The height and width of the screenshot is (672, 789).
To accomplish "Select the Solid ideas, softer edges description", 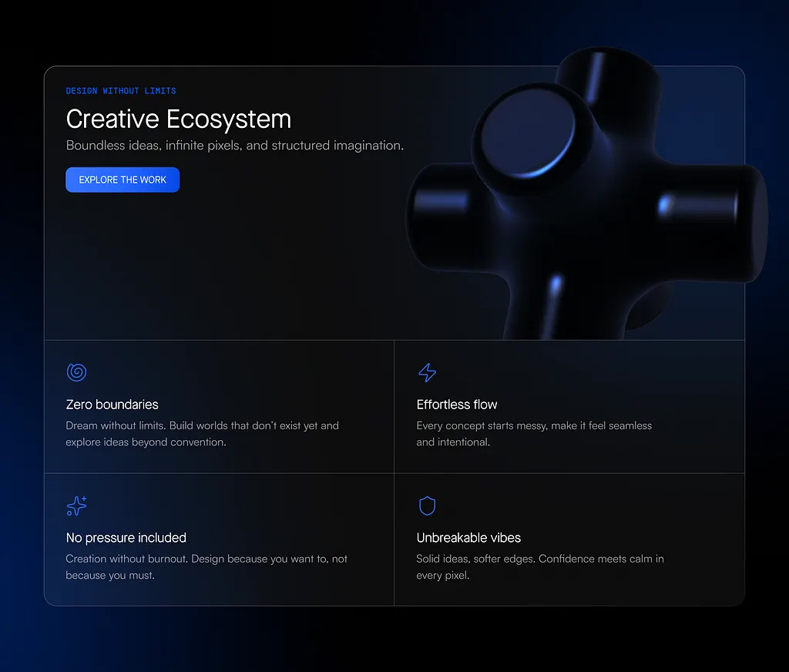I will coord(540,567).
